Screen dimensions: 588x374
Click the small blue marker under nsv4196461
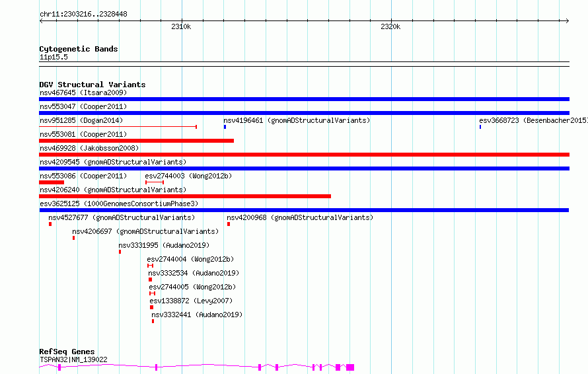pyautogui.click(x=225, y=127)
